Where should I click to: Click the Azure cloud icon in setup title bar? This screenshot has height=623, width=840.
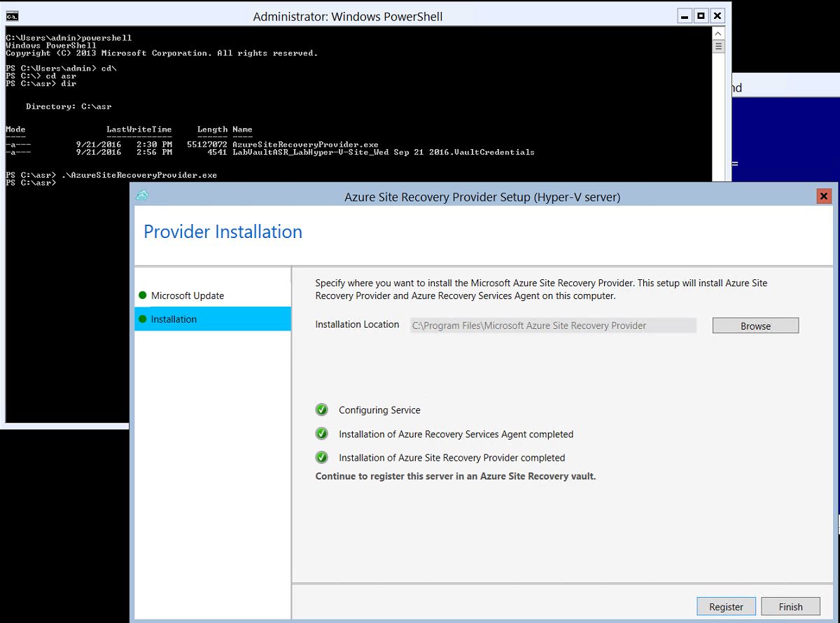pyautogui.click(x=142, y=196)
